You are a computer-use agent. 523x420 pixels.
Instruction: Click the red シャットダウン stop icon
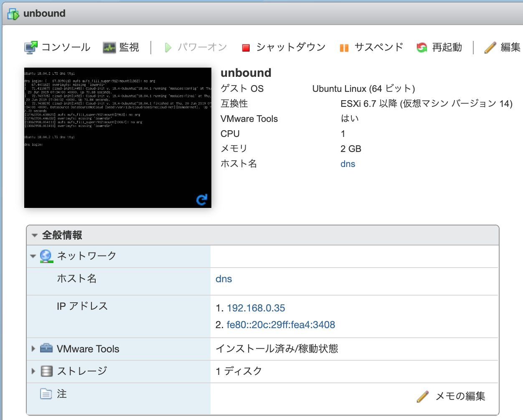pyautogui.click(x=246, y=48)
